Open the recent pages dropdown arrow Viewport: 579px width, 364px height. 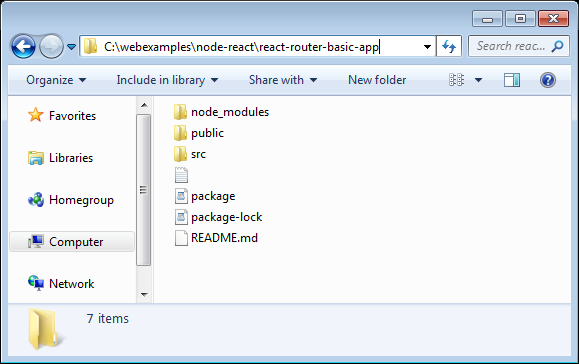[x=72, y=47]
